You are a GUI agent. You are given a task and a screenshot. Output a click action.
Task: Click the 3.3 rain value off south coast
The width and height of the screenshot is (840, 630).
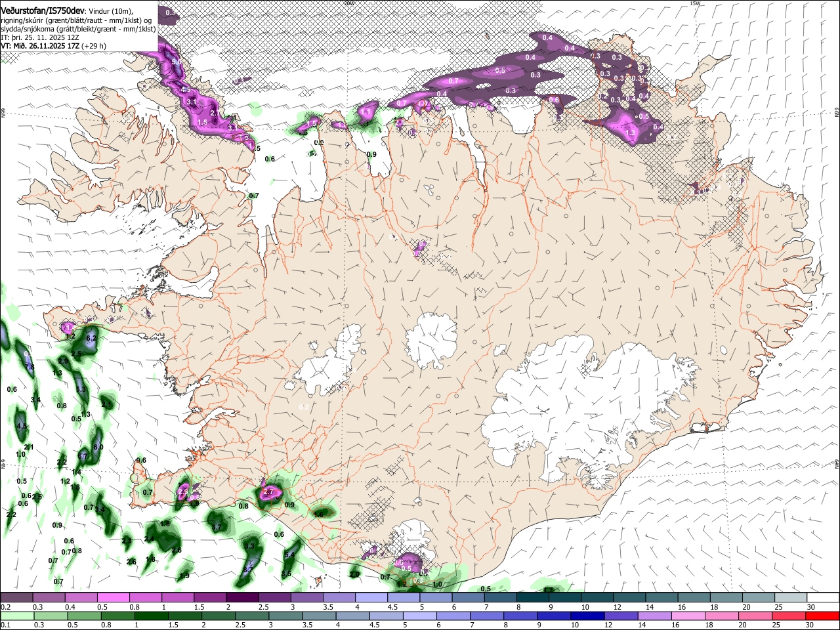249,546
